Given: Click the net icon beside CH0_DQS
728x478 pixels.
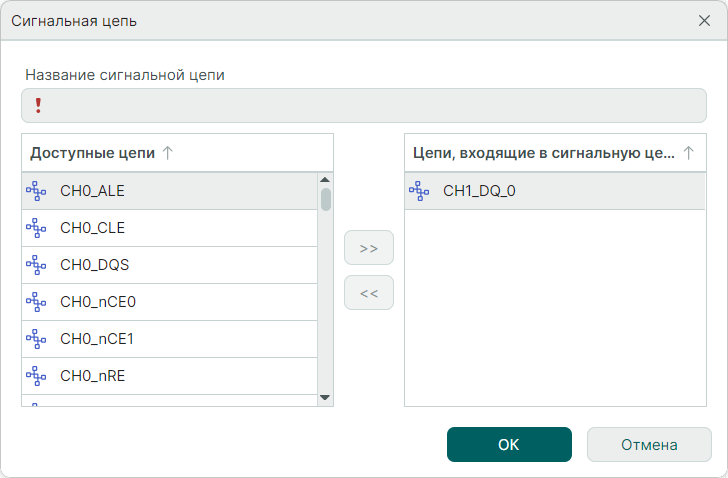Looking at the screenshot, I should point(36,265).
